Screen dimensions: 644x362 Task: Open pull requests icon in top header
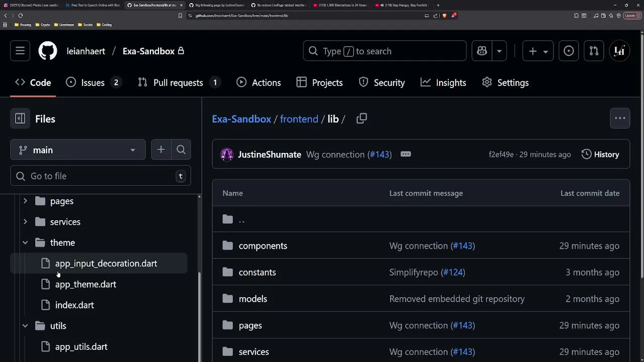click(x=594, y=51)
